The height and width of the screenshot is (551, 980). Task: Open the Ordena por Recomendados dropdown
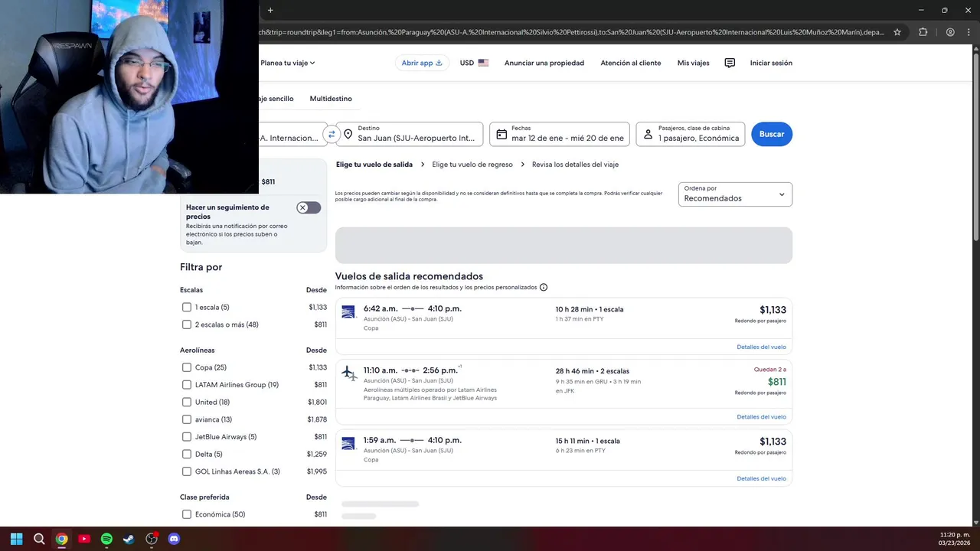coord(735,194)
